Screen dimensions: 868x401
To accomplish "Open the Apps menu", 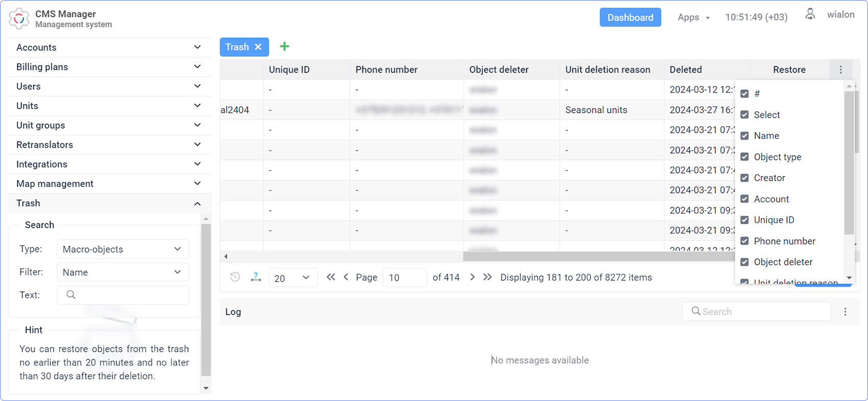I will [x=693, y=17].
